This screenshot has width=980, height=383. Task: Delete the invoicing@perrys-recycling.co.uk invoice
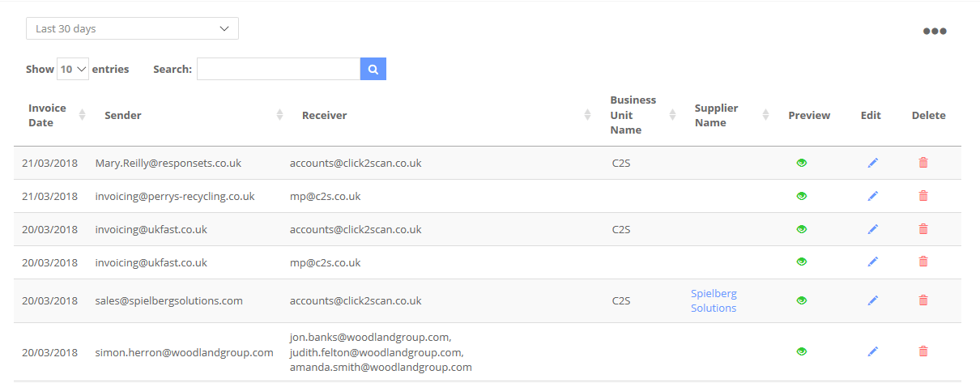coord(923,195)
